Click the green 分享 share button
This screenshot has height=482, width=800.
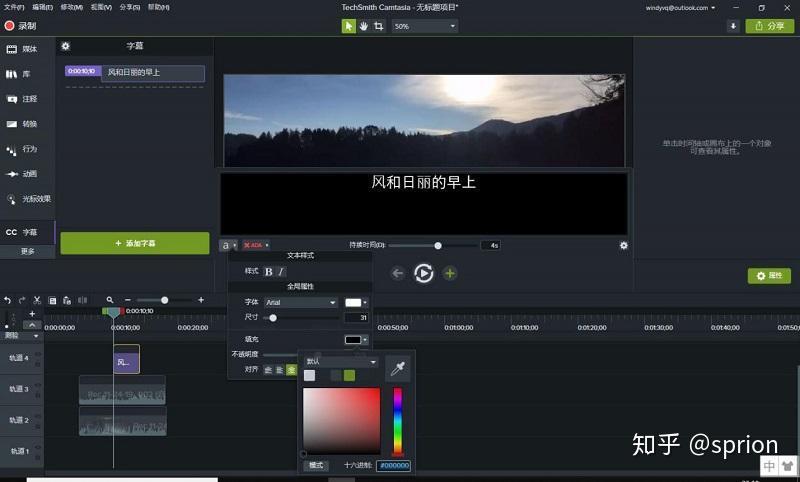pos(769,26)
